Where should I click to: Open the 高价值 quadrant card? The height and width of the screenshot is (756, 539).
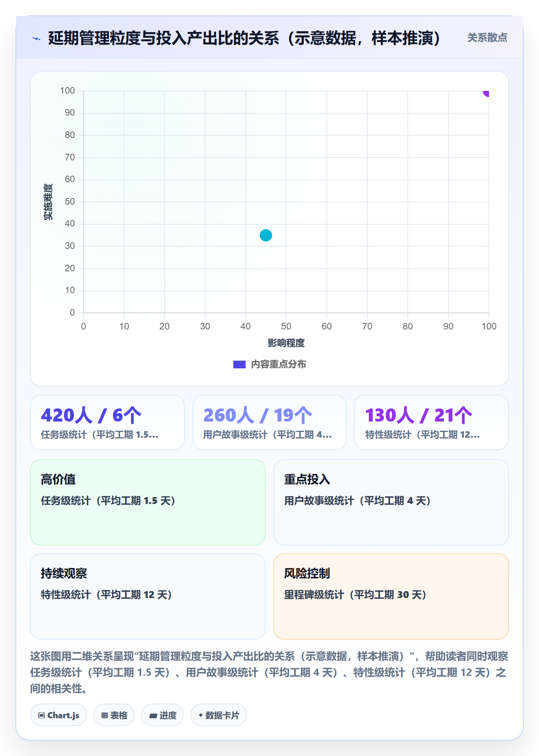pyautogui.click(x=148, y=502)
